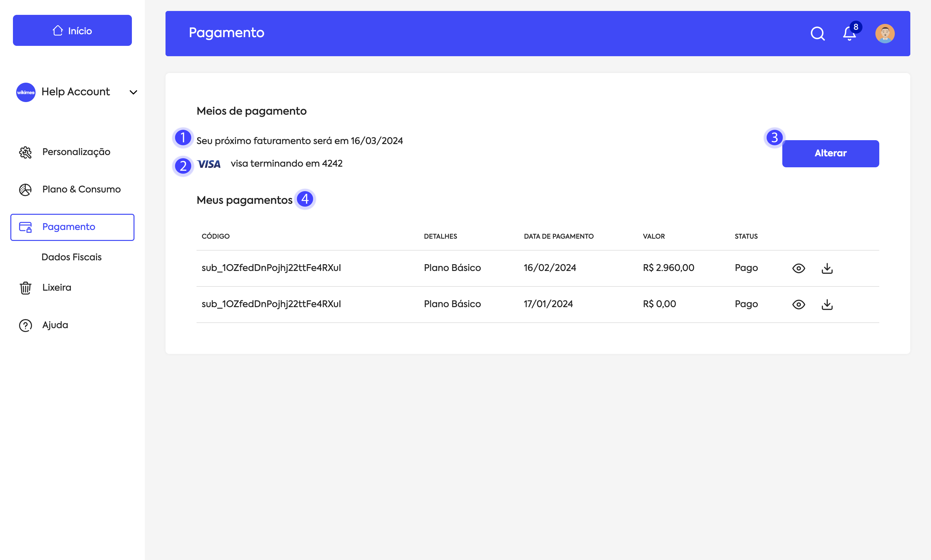Click the user avatar picture
The height and width of the screenshot is (560, 931).
[x=884, y=34]
